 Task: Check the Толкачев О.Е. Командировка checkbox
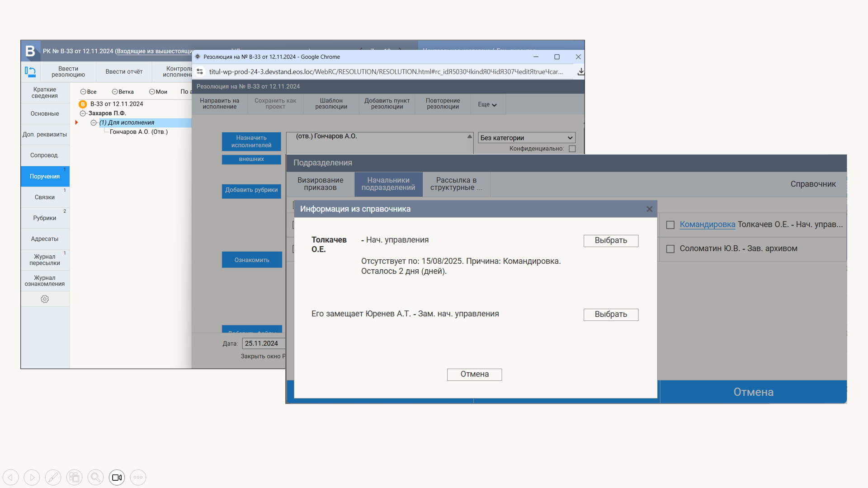click(670, 225)
